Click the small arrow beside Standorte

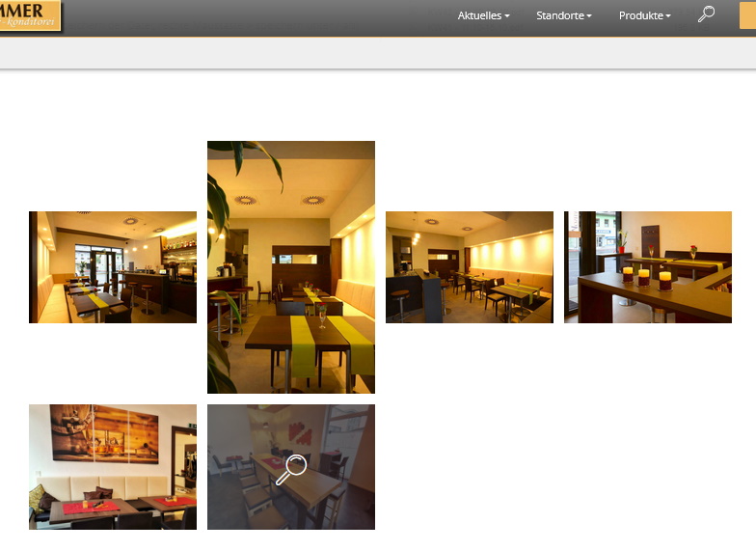click(x=589, y=16)
